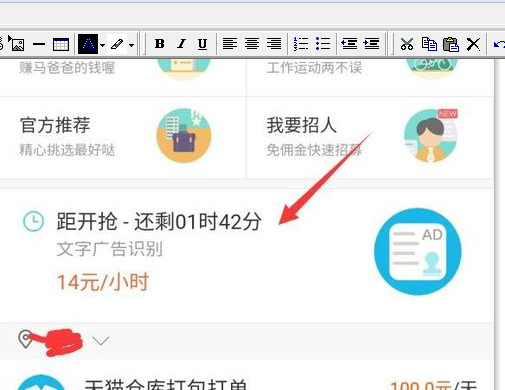The height and width of the screenshot is (390, 505).
Task: Paste from clipboard icon
Action: pyautogui.click(x=451, y=44)
